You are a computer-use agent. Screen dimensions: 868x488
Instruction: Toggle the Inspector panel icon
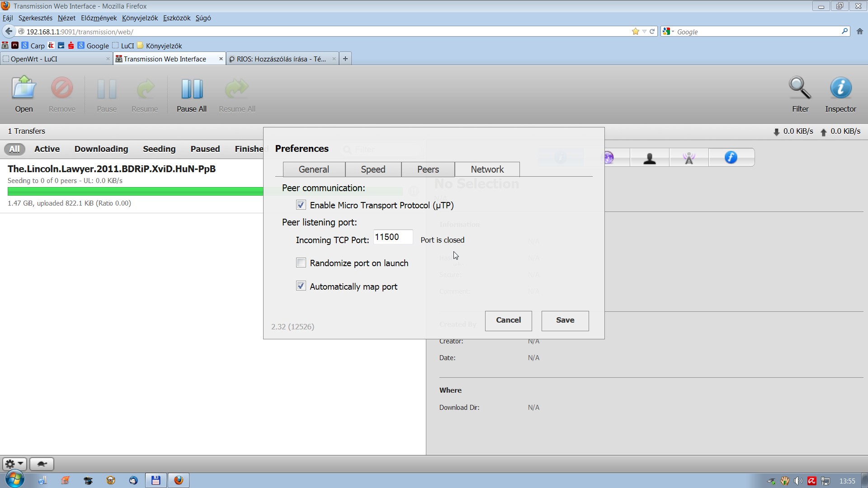click(x=840, y=89)
